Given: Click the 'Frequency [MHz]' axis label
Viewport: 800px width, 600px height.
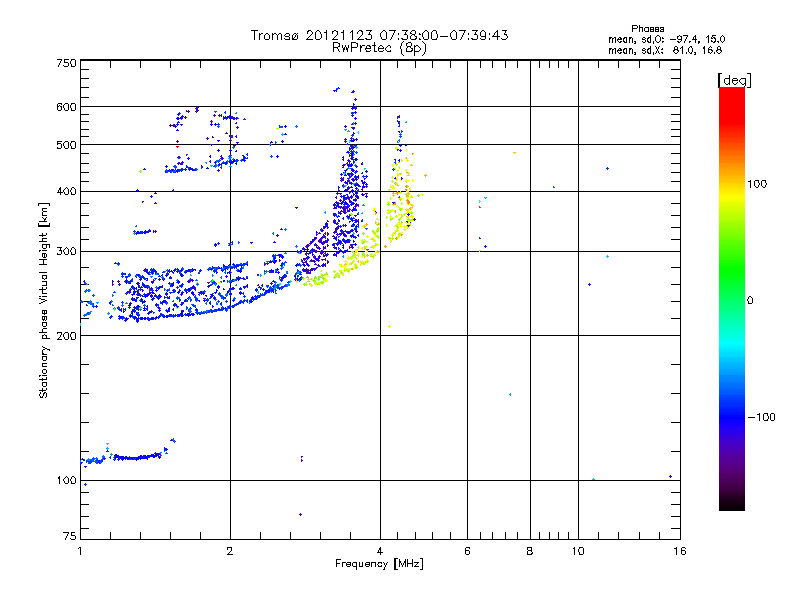Looking at the screenshot, I should click(379, 564).
